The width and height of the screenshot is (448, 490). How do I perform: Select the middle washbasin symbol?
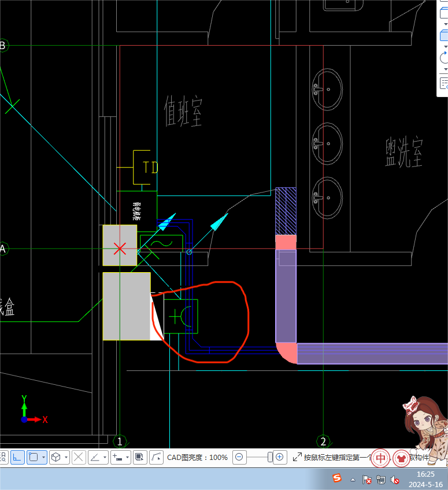point(327,144)
